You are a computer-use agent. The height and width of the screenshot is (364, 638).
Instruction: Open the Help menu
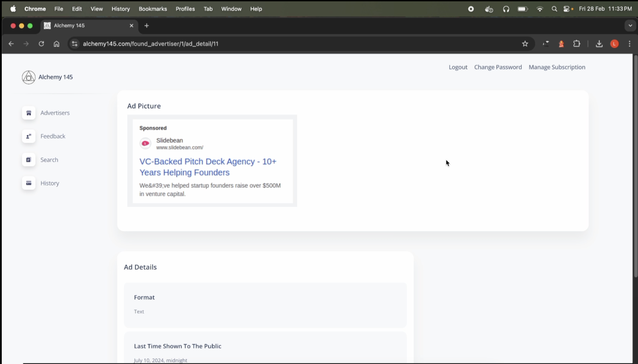[256, 9]
